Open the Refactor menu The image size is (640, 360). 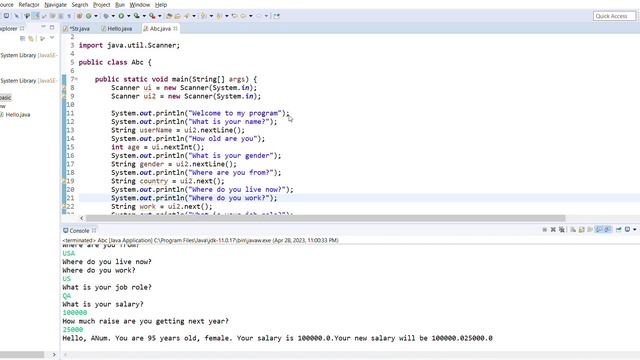(29, 4)
